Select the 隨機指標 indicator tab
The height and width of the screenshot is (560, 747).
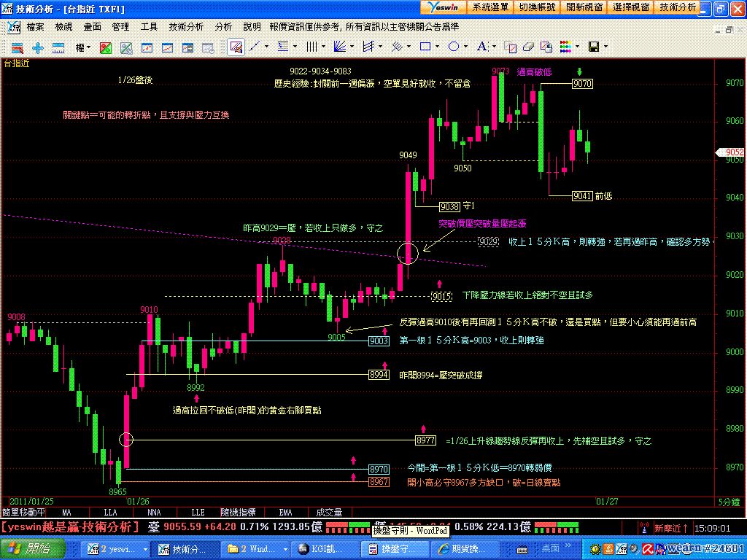pos(239,513)
